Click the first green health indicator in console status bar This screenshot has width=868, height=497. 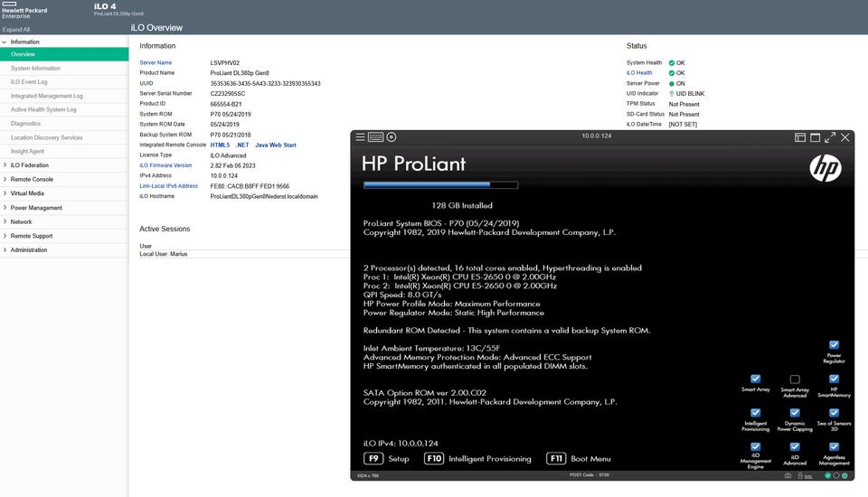pyautogui.click(x=828, y=476)
